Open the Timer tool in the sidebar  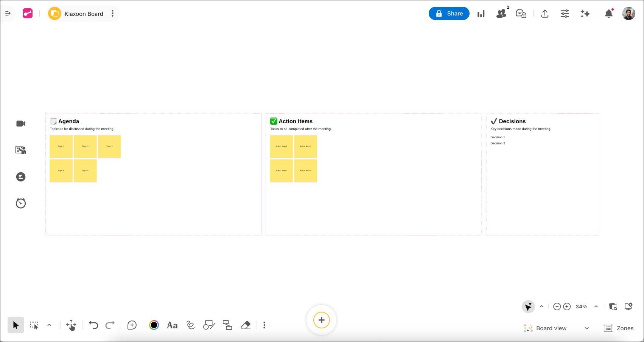[20, 203]
